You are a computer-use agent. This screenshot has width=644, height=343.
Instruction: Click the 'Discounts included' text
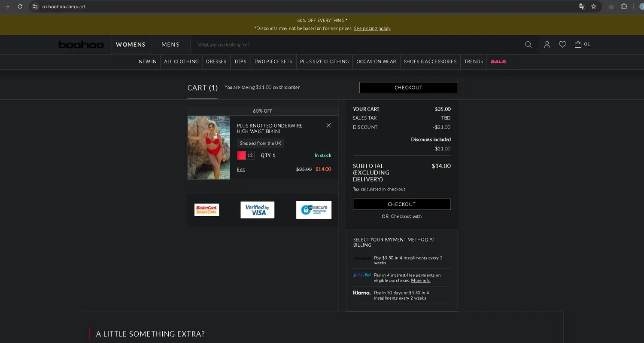pyautogui.click(x=431, y=139)
